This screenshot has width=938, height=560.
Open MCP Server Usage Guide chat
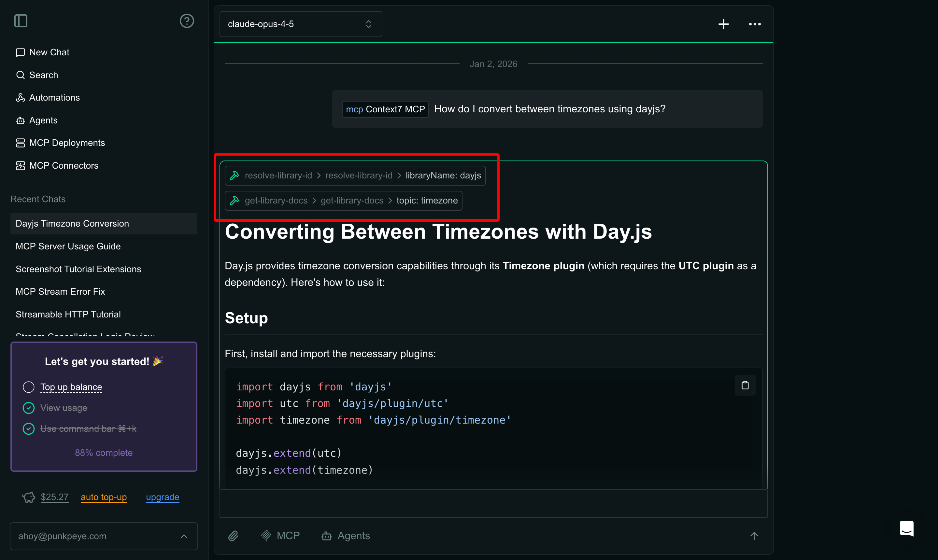click(x=68, y=246)
